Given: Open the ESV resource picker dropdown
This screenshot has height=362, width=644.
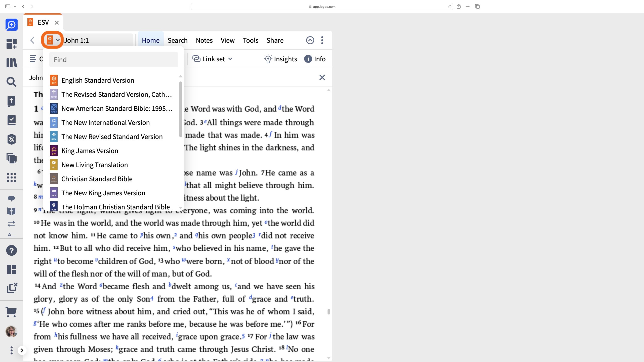Looking at the screenshot, I should pyautogui.click(x=53, y=40).
